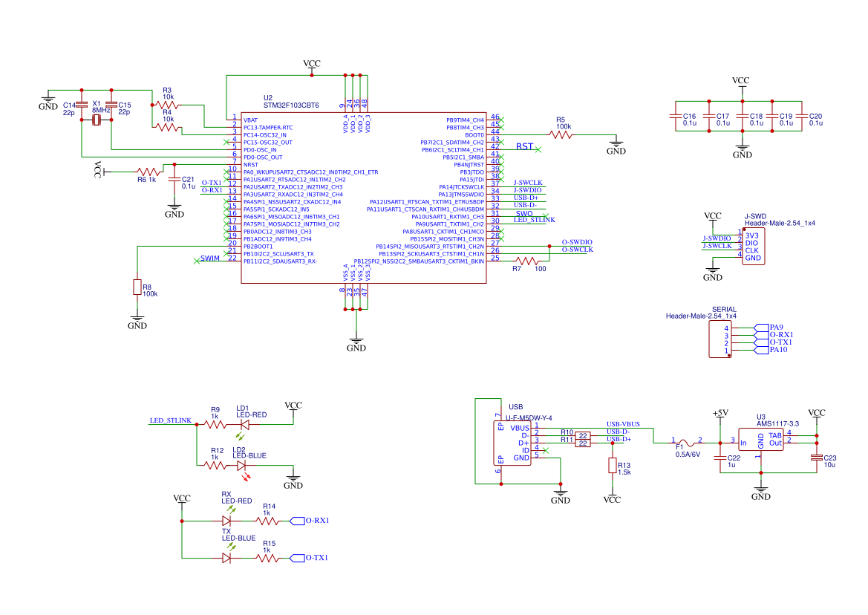This screenshot has height=615, width=868.
Task: Click the 'CLK' pin in J-SWD header
Action: (x=751, y=251)
